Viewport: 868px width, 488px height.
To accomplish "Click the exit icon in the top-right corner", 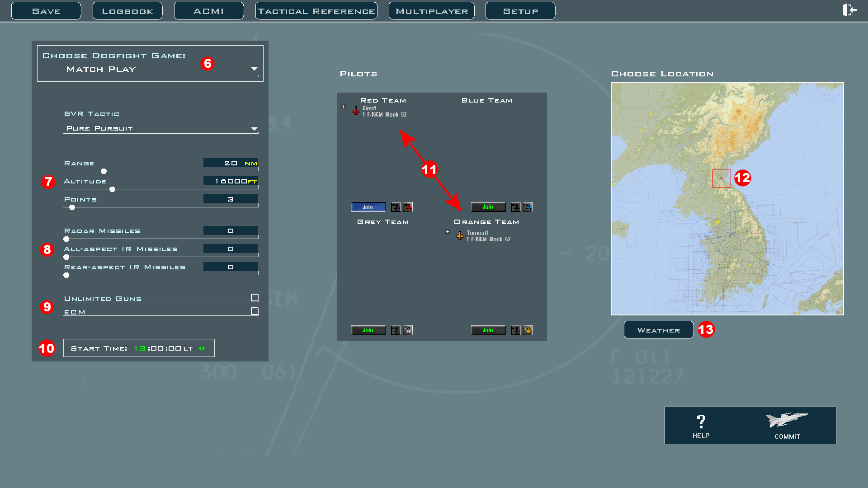I will click(849, 10).
